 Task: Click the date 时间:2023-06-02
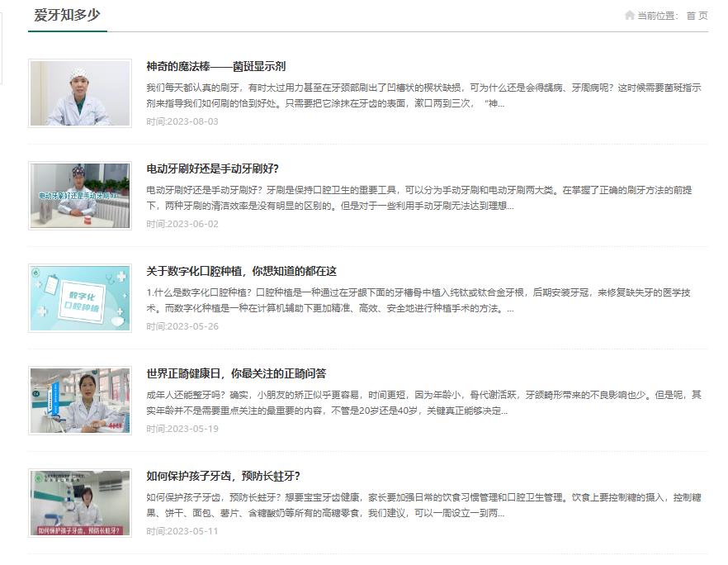182,224
